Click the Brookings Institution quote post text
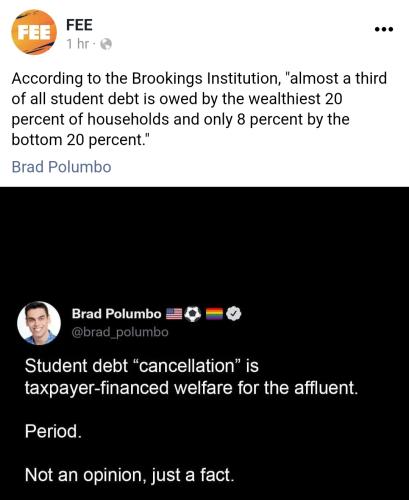The height and width of the screenshot is (500, 409). 199,109
